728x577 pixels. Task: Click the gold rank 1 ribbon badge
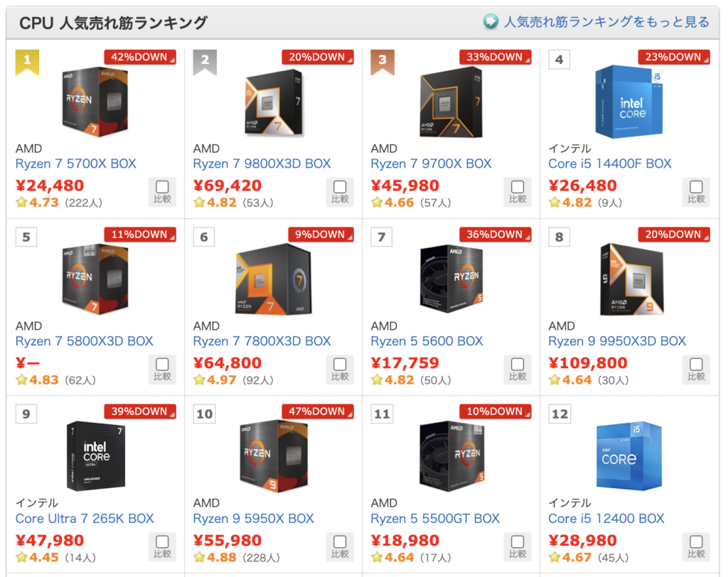coord(27,62)
